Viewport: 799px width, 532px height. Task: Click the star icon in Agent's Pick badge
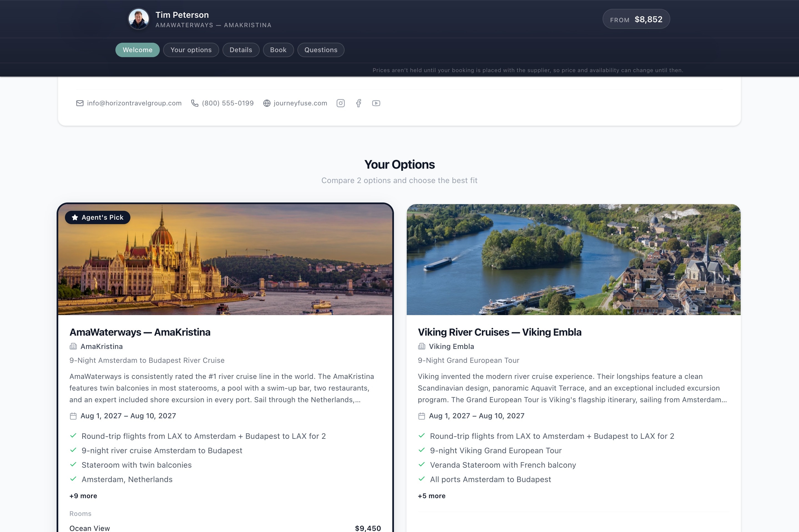point(75,217)
